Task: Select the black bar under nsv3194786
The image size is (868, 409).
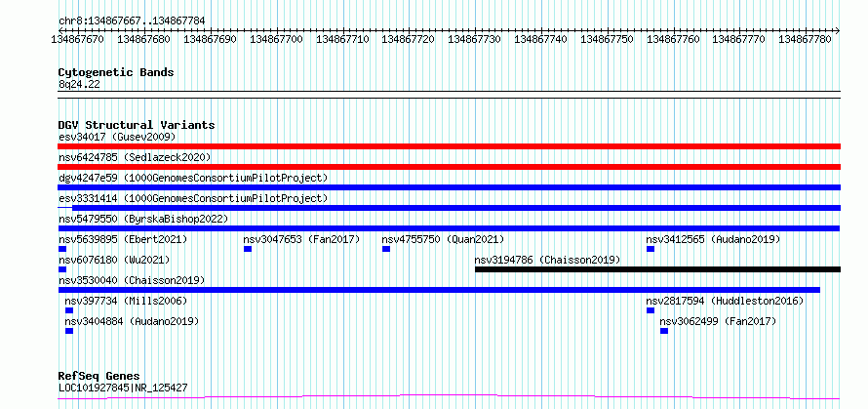Action: (657, 269)
